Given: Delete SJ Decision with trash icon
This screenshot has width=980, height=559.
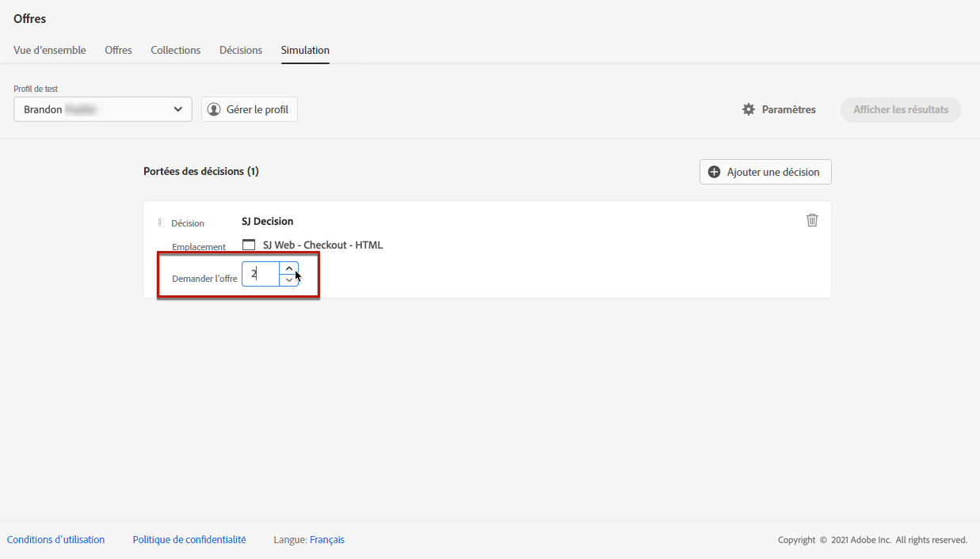Looking at the screenshot, I should [812, 220].
